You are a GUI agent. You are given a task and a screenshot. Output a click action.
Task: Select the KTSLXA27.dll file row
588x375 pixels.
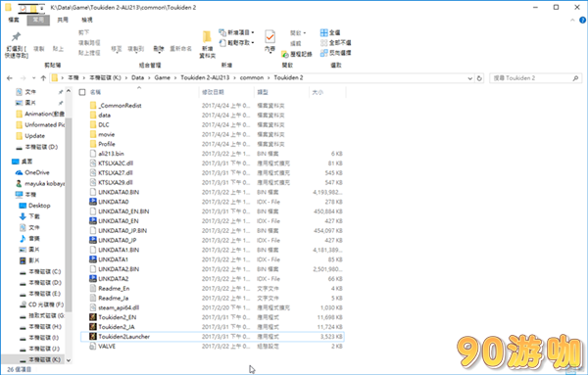click(x=212, y=172)
